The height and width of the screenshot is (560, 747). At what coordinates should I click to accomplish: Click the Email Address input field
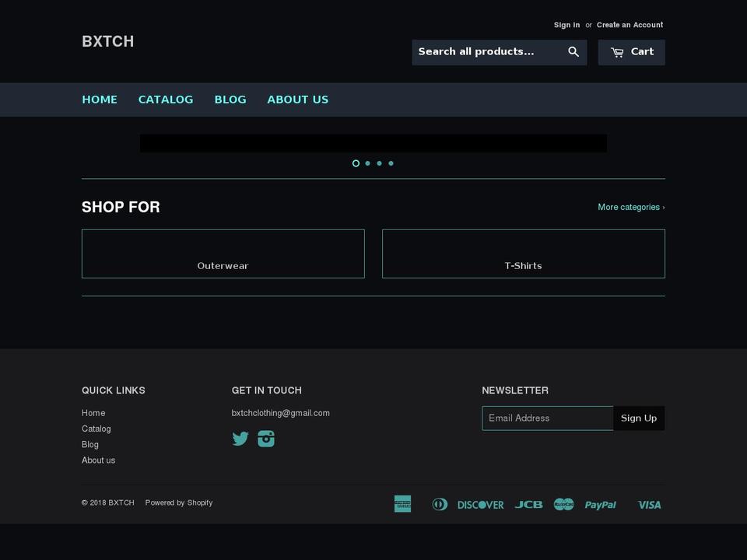coord(548,418)
